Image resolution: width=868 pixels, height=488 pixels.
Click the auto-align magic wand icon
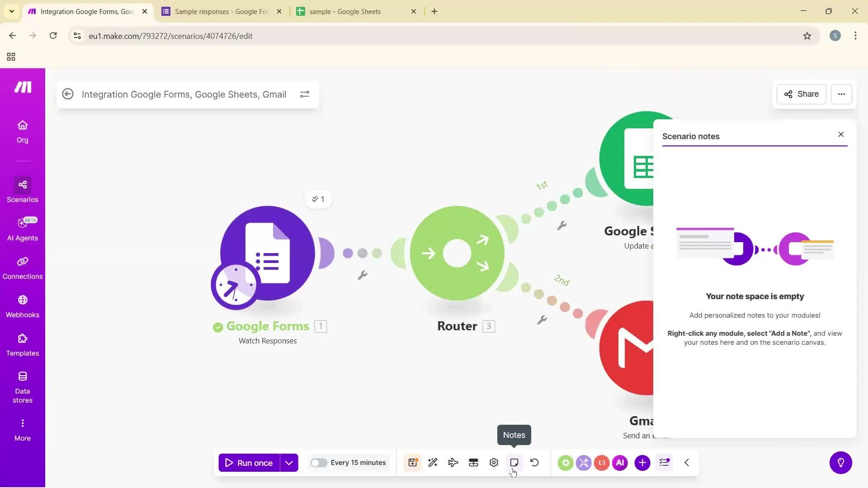coord(433,462)
